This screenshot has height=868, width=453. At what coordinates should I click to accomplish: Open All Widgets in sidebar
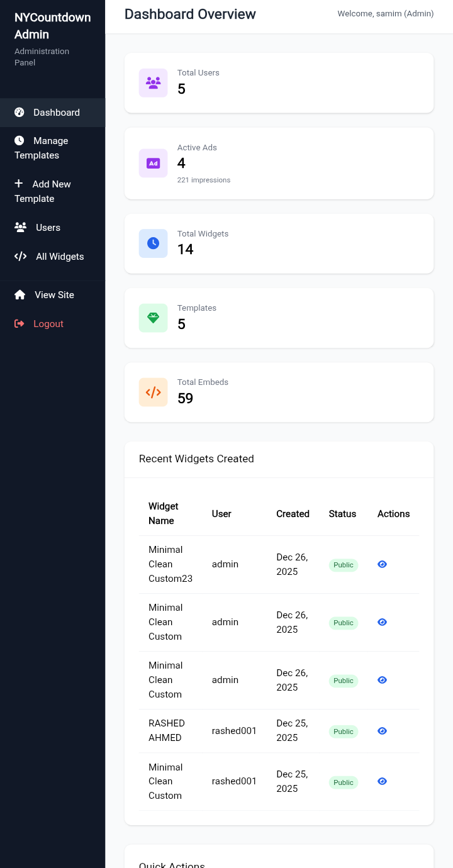(52, 257)
